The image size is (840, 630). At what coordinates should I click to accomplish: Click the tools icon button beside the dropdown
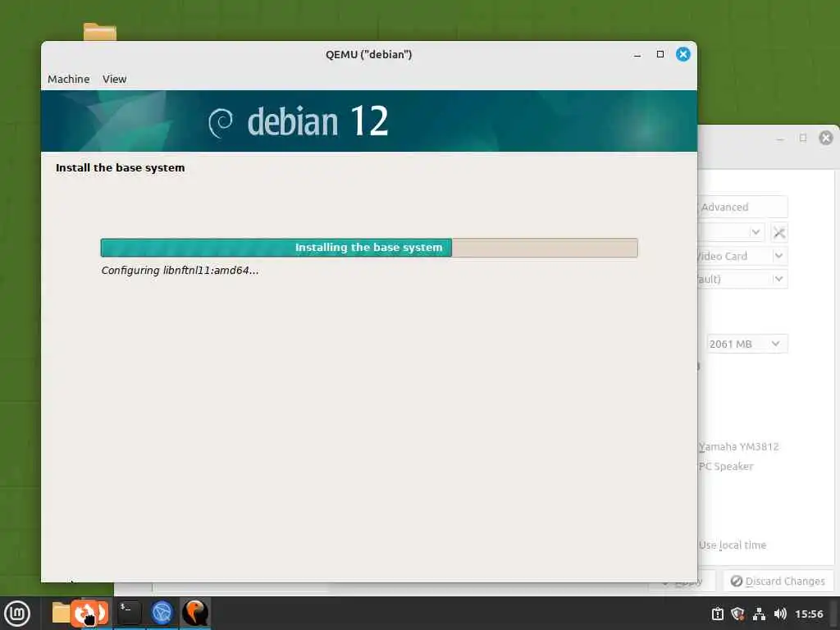[x=779, y=232]
